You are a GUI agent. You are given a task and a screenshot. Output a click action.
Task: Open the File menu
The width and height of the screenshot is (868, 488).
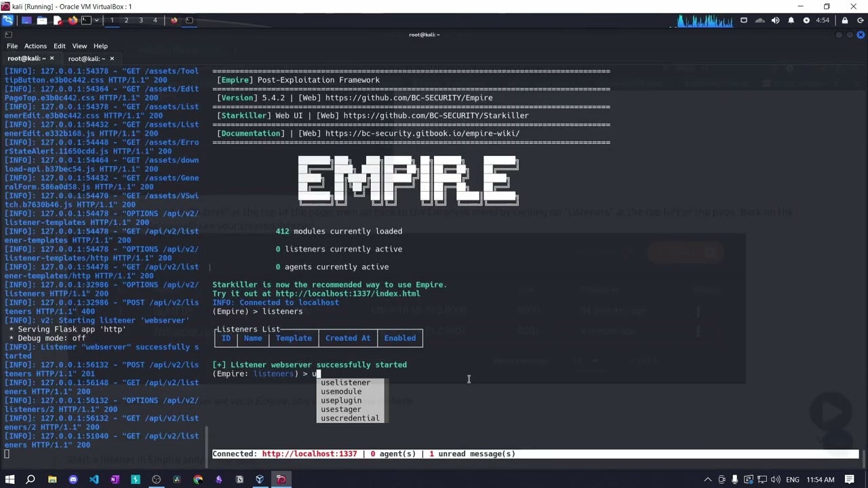tap(12, 46)
